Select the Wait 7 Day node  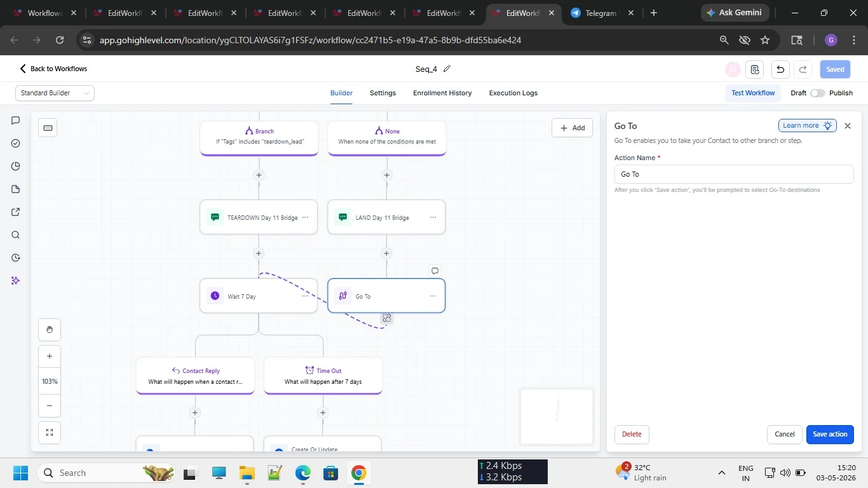point(259,296)
